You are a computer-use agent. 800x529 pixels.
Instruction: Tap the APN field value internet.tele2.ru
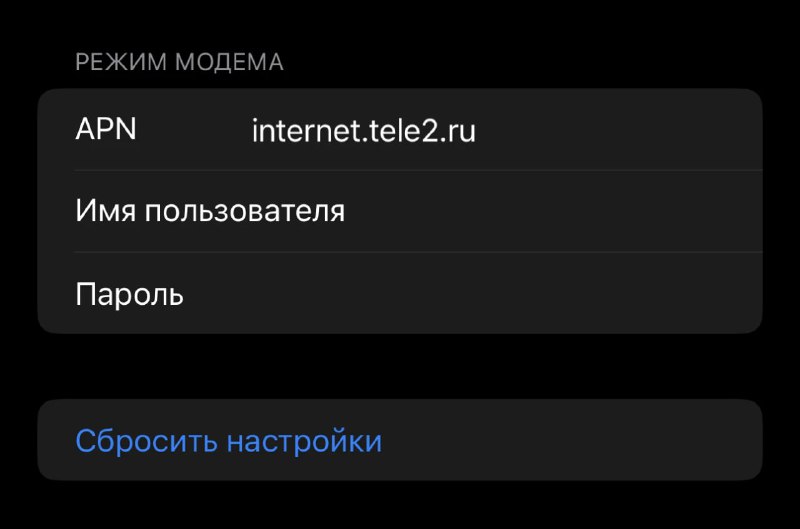pyautogui.click(x=363, y=130)
